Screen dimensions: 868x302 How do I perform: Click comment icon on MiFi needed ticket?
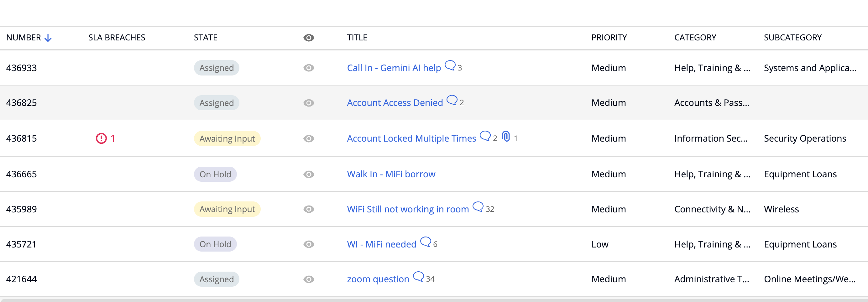click(x=426, y=242)
